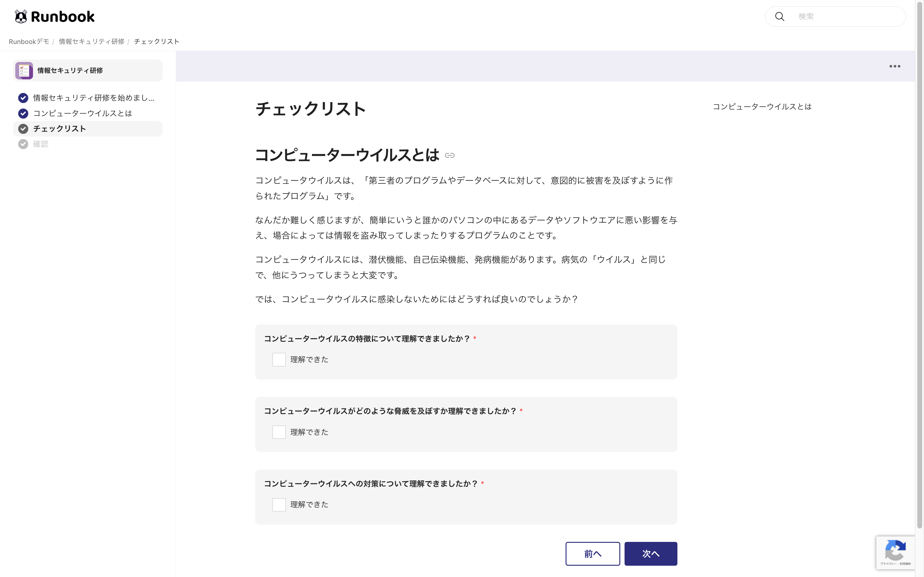Viewport: 924px width, 577px height.
Task: Click grey checkmark icon beside 確認
Action: pyautogui.click(x=23, y=144)
